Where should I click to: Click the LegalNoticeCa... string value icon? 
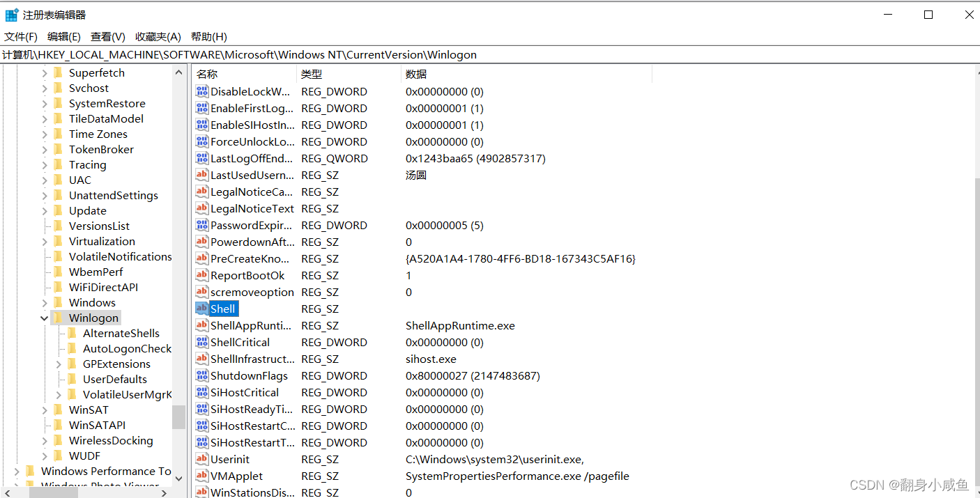click(x=202, y=192)
